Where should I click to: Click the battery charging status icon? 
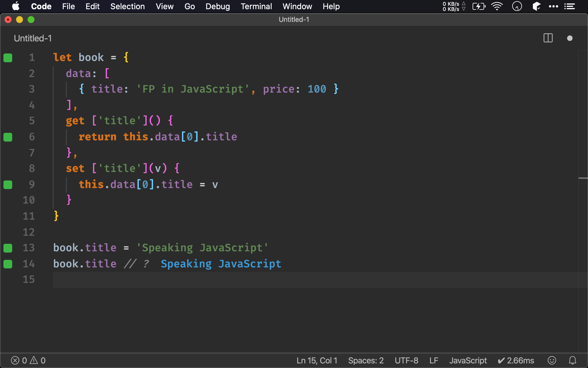(x=479, y=6)
